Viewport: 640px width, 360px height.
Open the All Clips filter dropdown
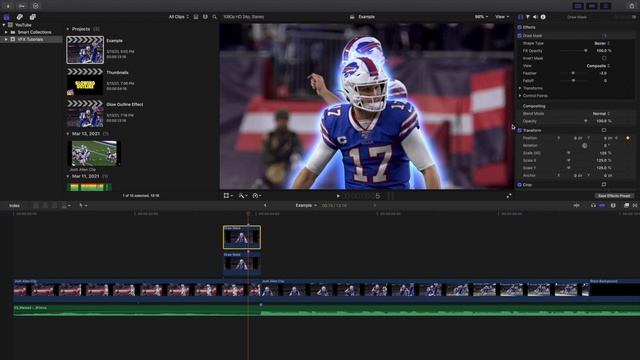click(179, 17)
